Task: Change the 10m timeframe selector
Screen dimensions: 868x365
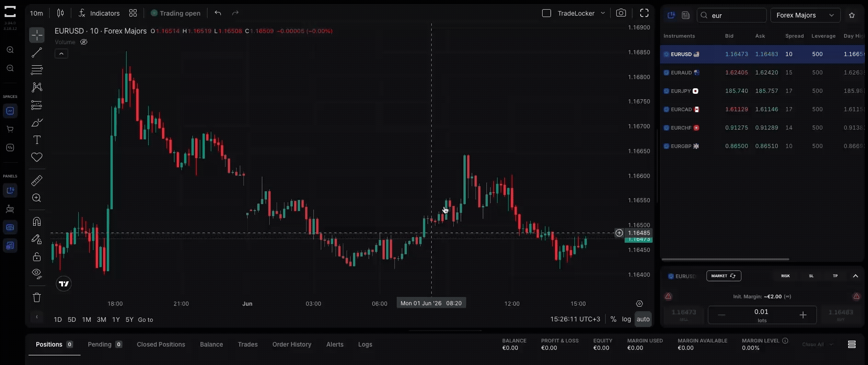Action: [x=36, y=13]
